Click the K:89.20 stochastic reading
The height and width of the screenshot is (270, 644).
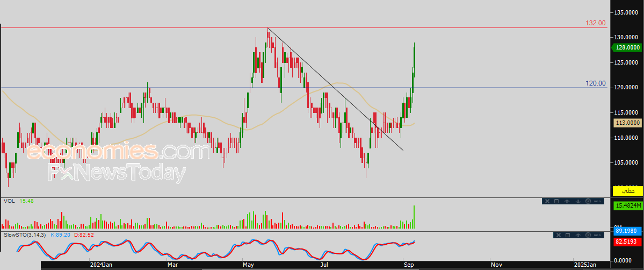[60, 235]
